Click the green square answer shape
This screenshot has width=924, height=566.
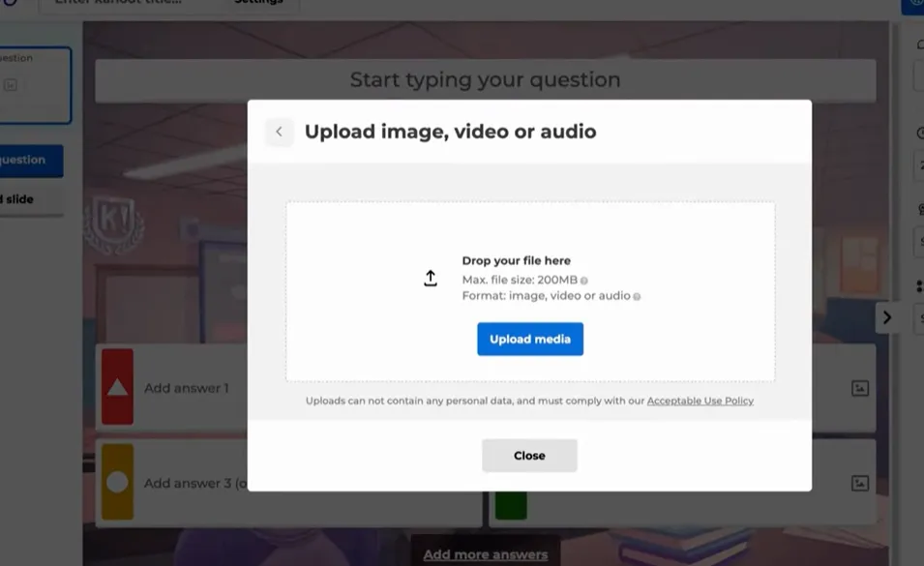510,505
